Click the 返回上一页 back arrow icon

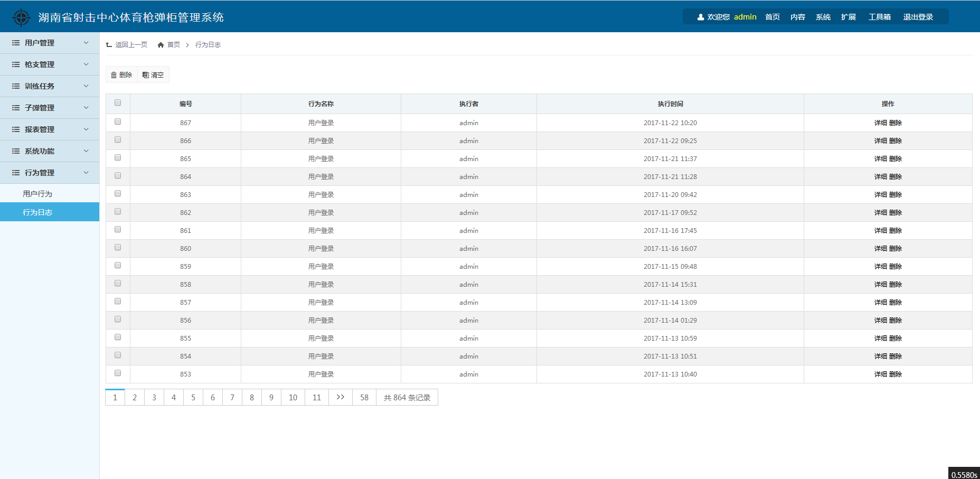tap(109, 45)
